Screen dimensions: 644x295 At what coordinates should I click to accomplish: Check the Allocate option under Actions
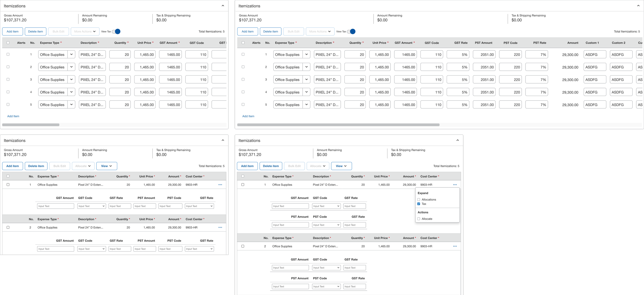pyautogui.click(x=419, y=219)
